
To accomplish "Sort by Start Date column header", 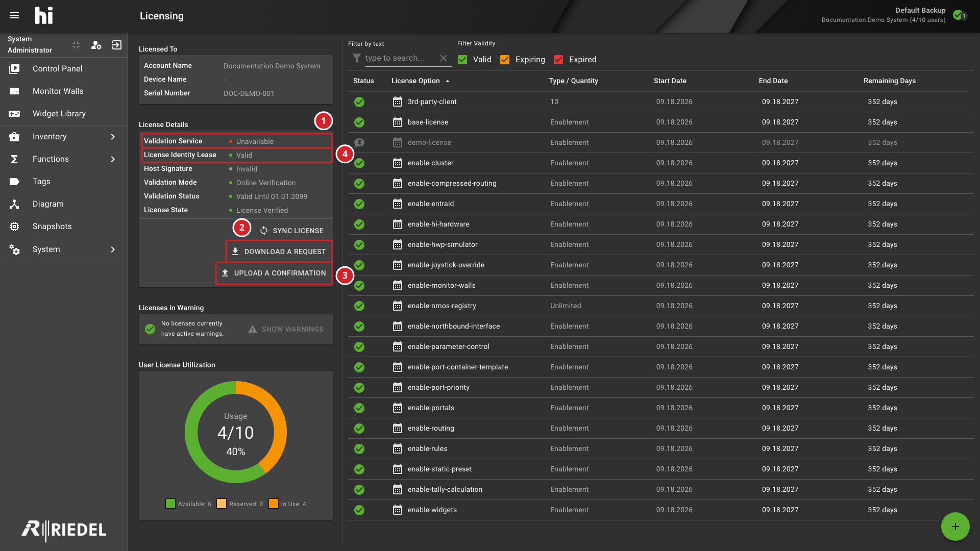I will tap(670, 81).
